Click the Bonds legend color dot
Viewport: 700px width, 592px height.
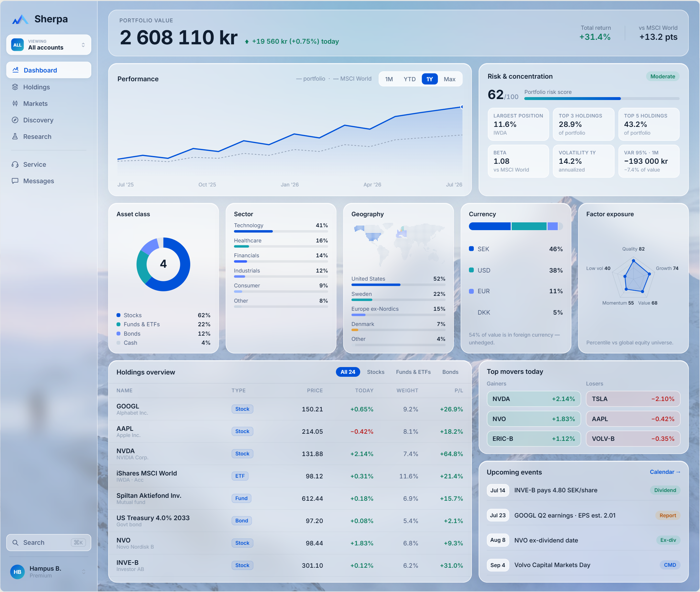coord(118,334)
